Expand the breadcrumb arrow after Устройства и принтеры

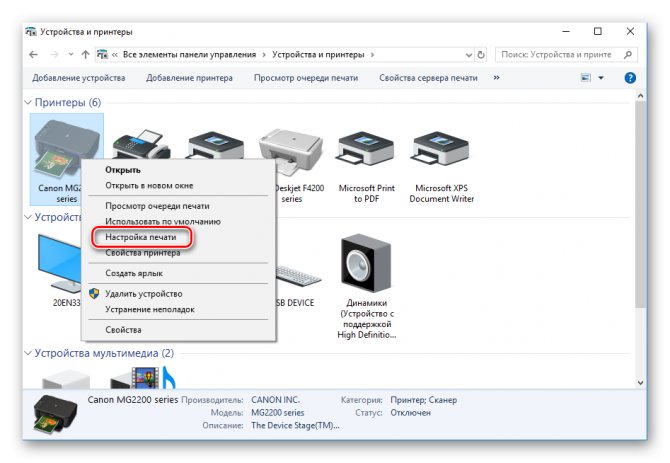(372, 55)
